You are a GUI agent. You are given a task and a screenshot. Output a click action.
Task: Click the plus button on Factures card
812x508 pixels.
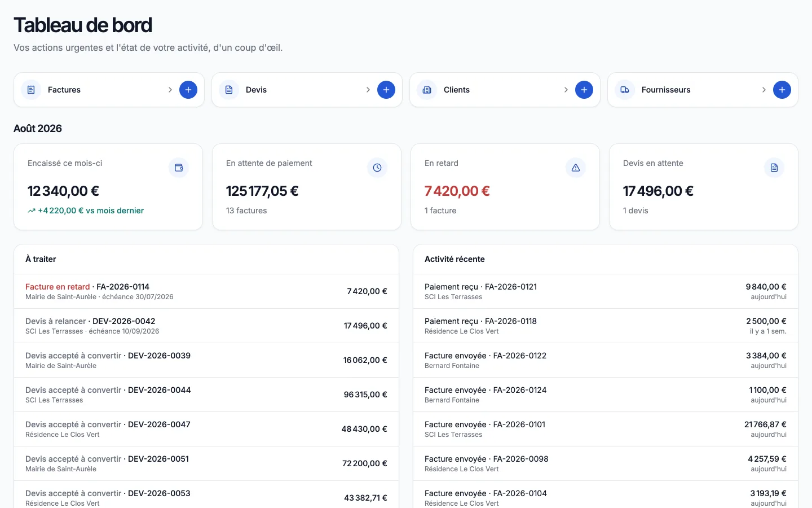tap(188, 90)
